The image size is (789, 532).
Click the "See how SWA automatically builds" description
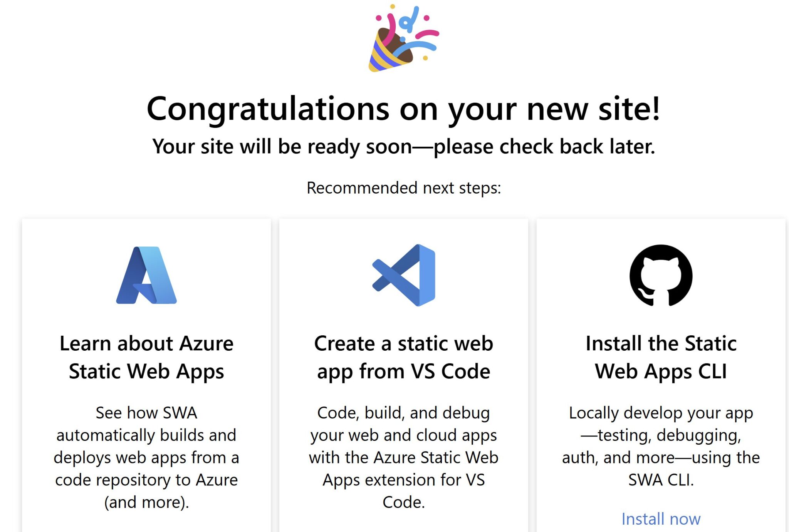click(146, 457)
